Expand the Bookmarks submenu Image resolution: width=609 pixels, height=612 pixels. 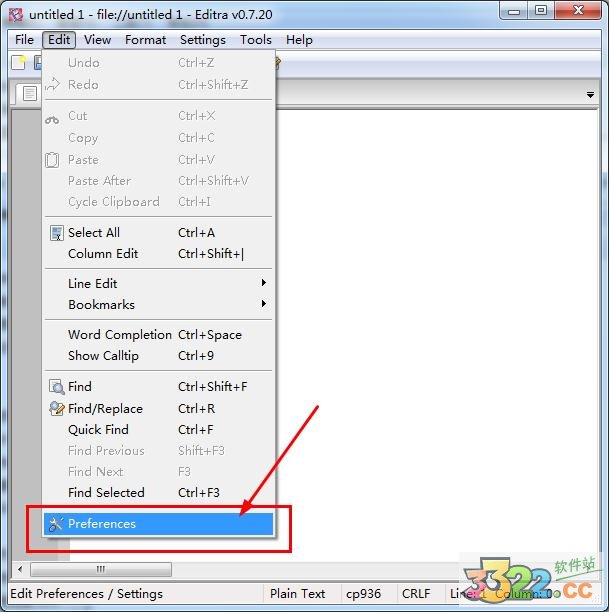pyautogui.click(x=158, y=304)
